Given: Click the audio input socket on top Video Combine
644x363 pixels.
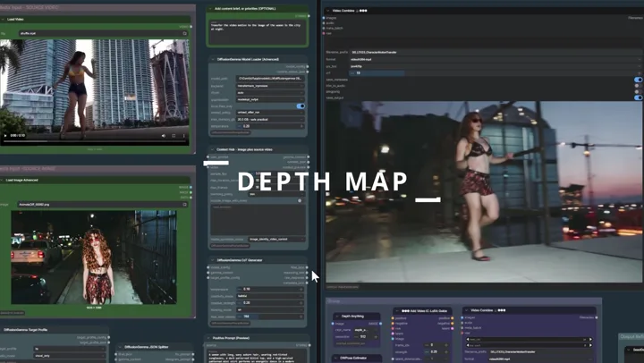Looking at the screenshot, I should (x=324, y=23).
